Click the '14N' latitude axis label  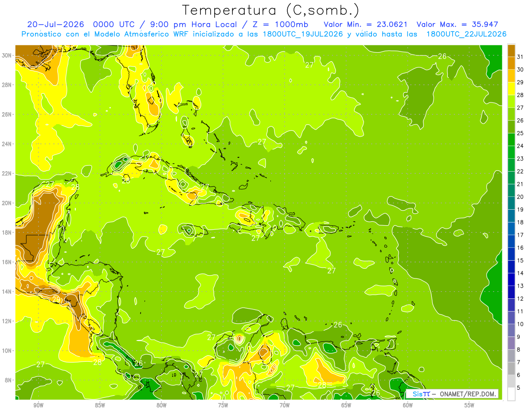click(x=7, y=291)
